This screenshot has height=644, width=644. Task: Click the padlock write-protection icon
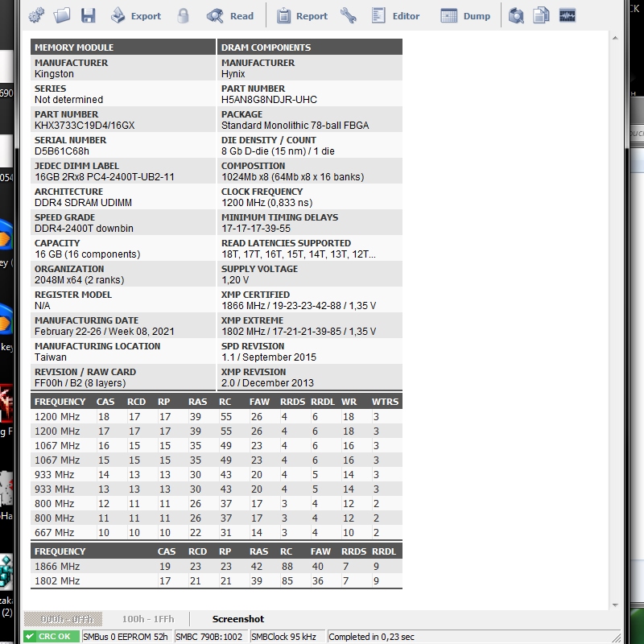click(184, 15)
